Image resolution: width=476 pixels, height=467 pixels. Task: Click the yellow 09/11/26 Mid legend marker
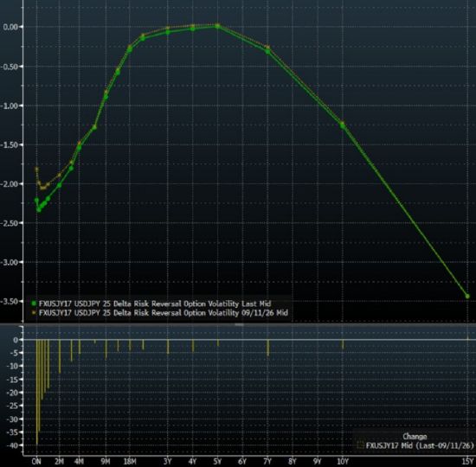click(34, 312)
